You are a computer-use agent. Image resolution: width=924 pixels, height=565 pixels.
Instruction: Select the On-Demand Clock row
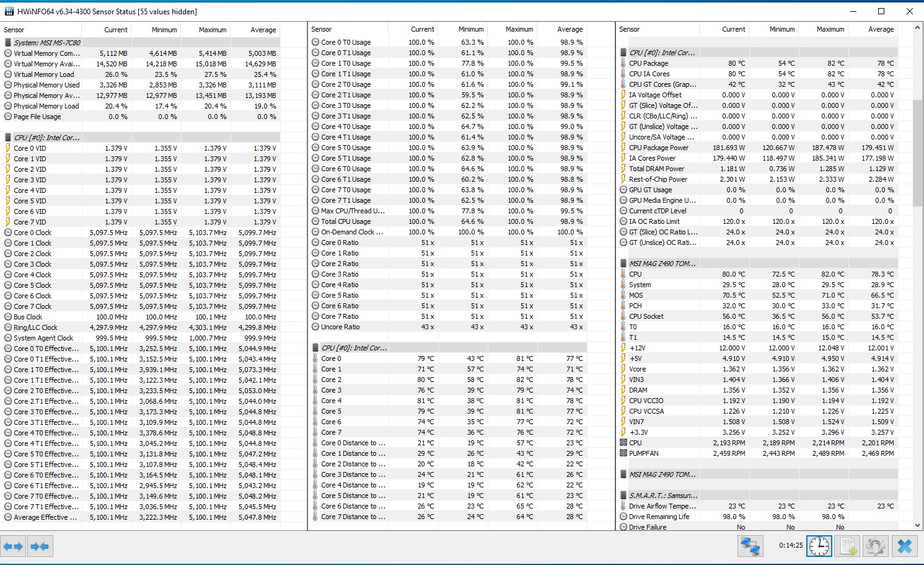click(x=449, y=232)
